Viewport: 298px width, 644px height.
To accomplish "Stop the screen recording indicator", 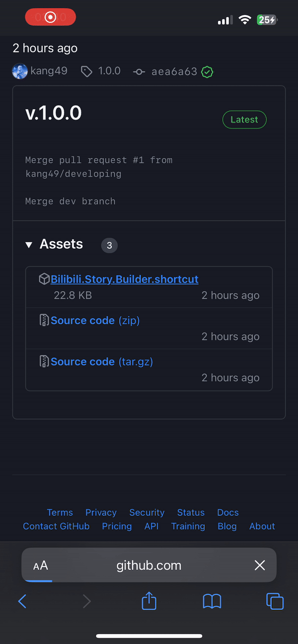I will [x=50, y=16].
